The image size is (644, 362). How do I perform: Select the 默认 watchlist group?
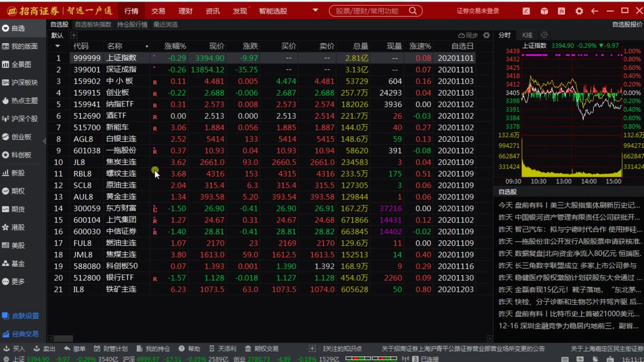click(x=57, y=35)
